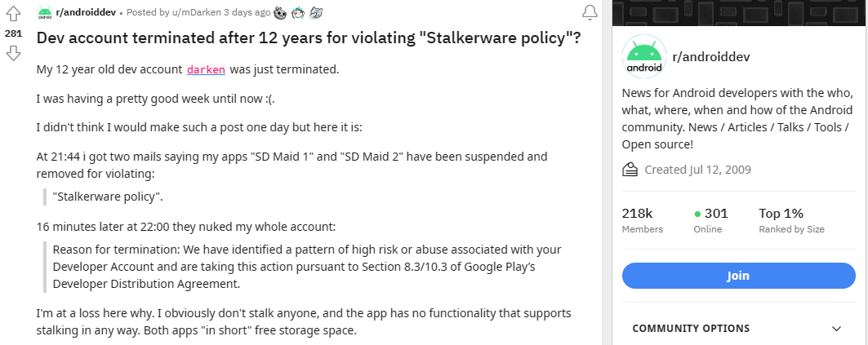
Task: Click the r/androiddev name in the sidebar
Action: click(710, 56)
